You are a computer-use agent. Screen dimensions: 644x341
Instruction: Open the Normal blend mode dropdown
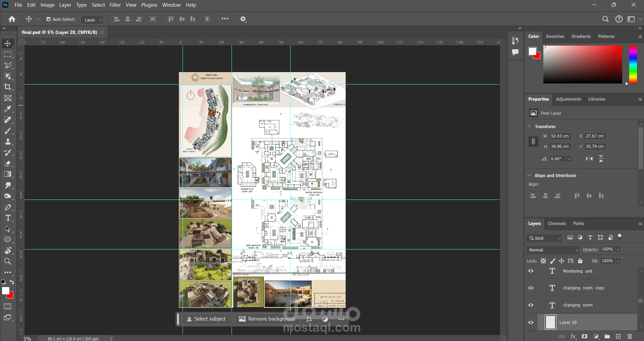pos(553,250)
